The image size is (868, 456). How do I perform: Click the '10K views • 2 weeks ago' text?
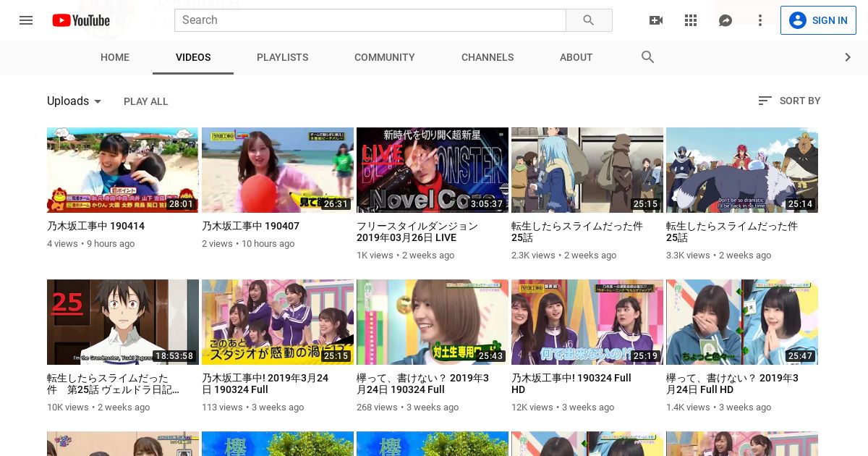98,408
